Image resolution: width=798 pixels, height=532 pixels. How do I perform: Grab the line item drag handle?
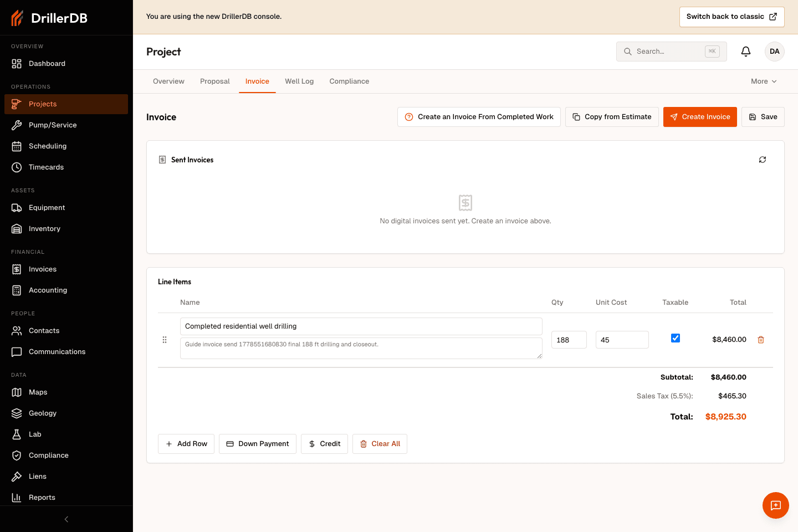(x=165, y=340)
